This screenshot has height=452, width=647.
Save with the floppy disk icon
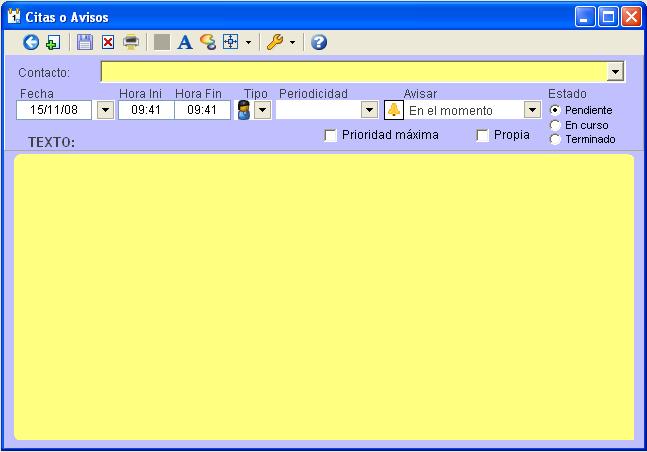pyautogui.click(x=85, y=42)
